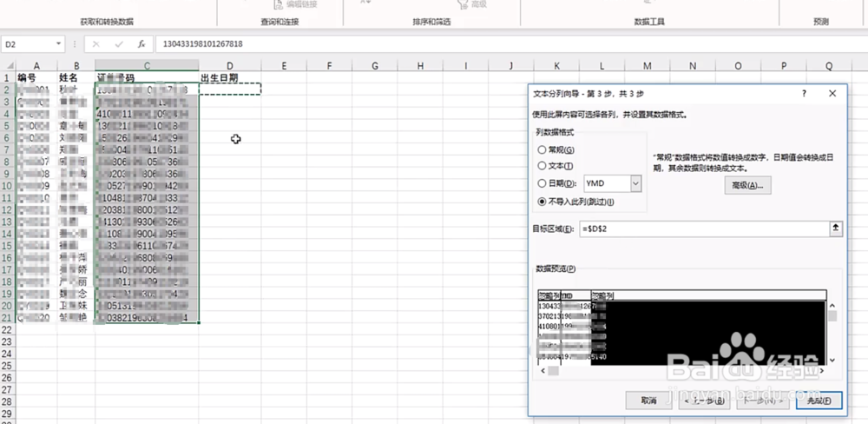
Task: Open the YMD date format dropdown
Action: point(635,183)
